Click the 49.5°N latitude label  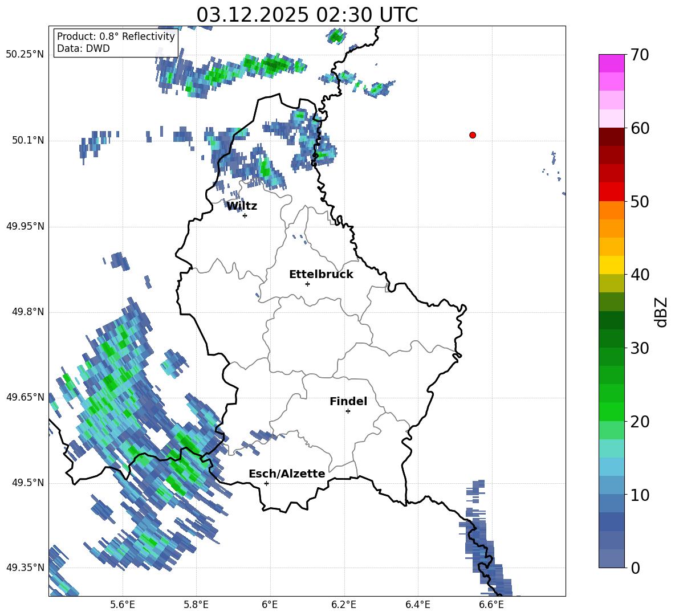coord(27,483)
